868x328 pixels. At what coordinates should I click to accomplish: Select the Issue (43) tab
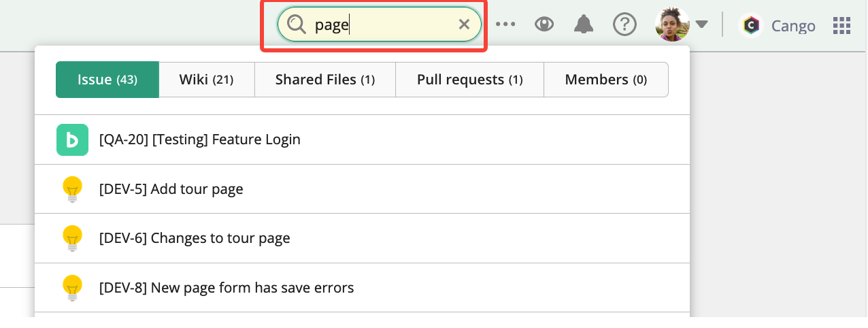tap(107, 80)
